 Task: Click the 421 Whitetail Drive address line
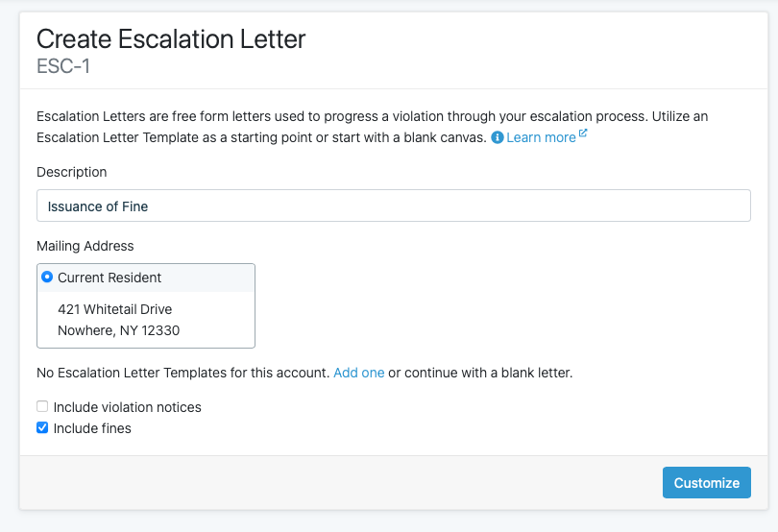114,309
